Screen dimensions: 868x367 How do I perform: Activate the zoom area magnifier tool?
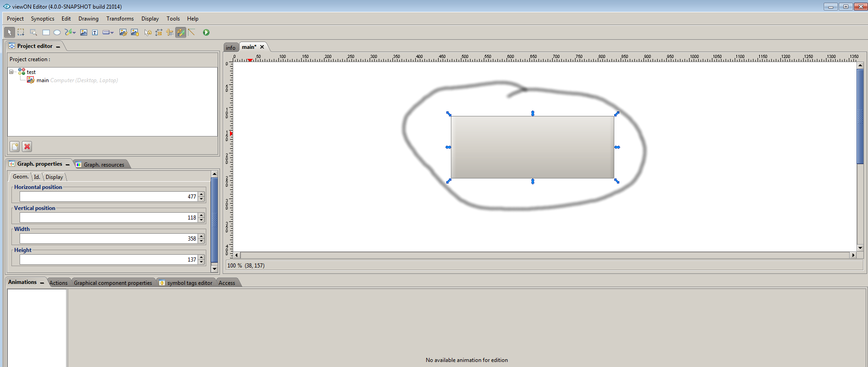[33, 32]
